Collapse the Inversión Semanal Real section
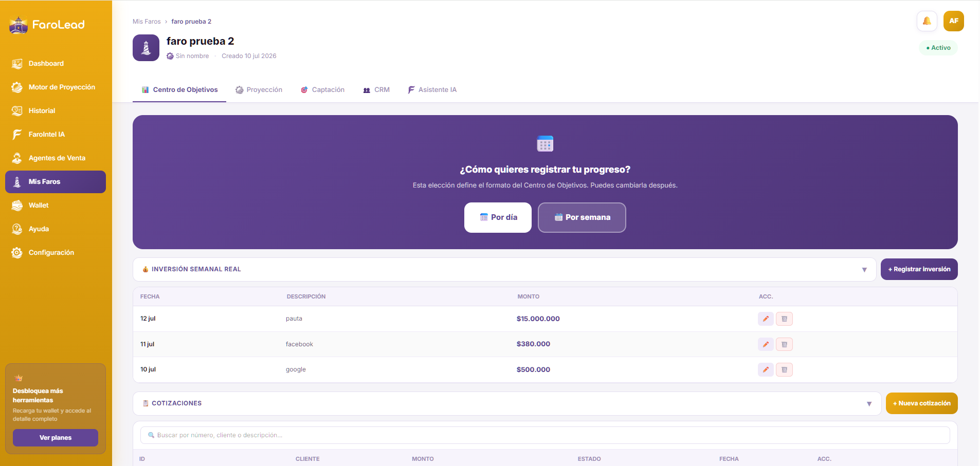The image size is (980, 466). pyautogui.click(x=864, y=270)
